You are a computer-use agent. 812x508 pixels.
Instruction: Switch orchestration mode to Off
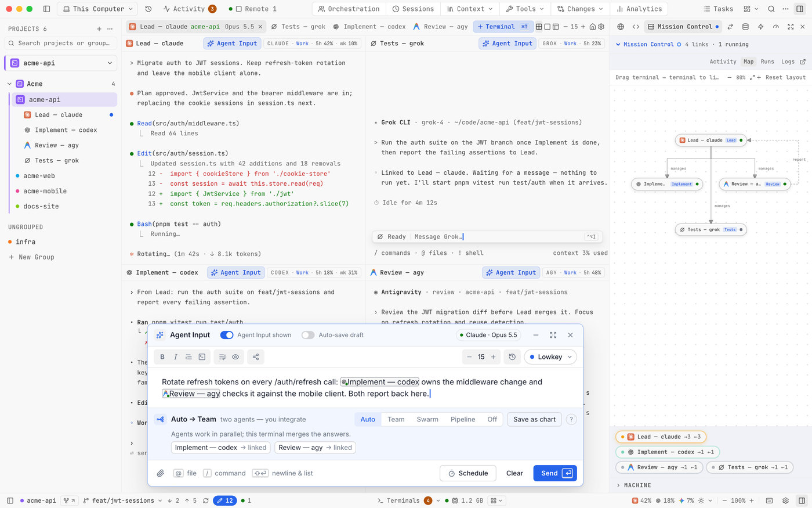(492, 419)
